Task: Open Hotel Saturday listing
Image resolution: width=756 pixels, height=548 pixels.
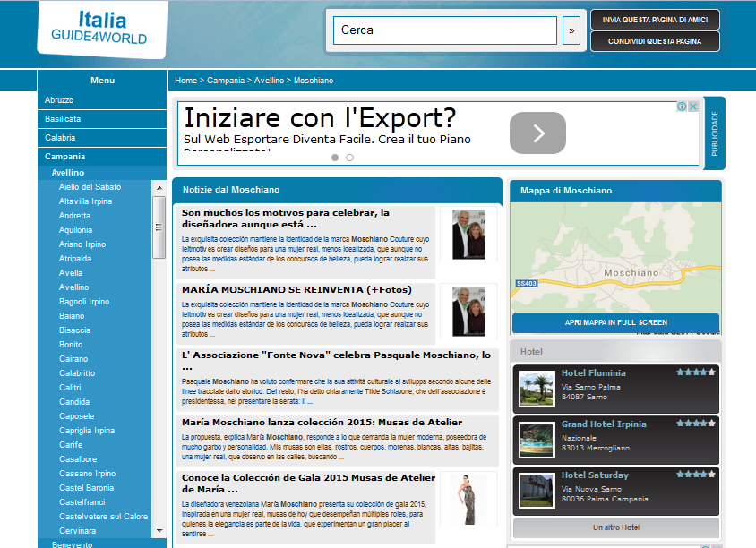Action: coord(595,475)
